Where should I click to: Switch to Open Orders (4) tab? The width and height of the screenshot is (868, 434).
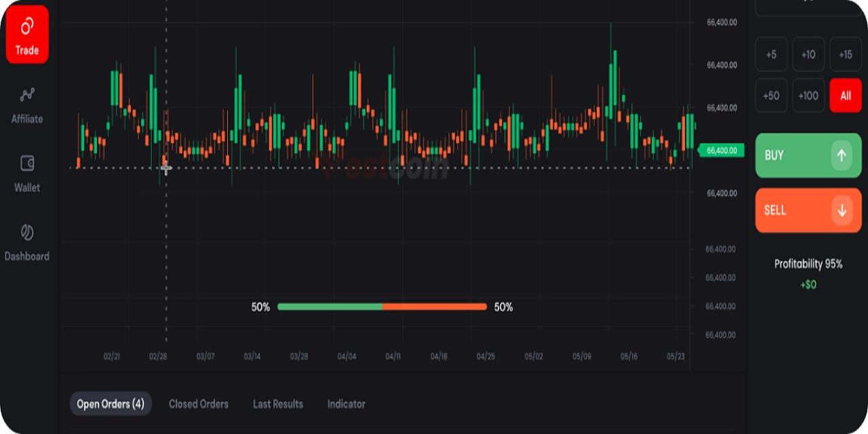(111, 404)
